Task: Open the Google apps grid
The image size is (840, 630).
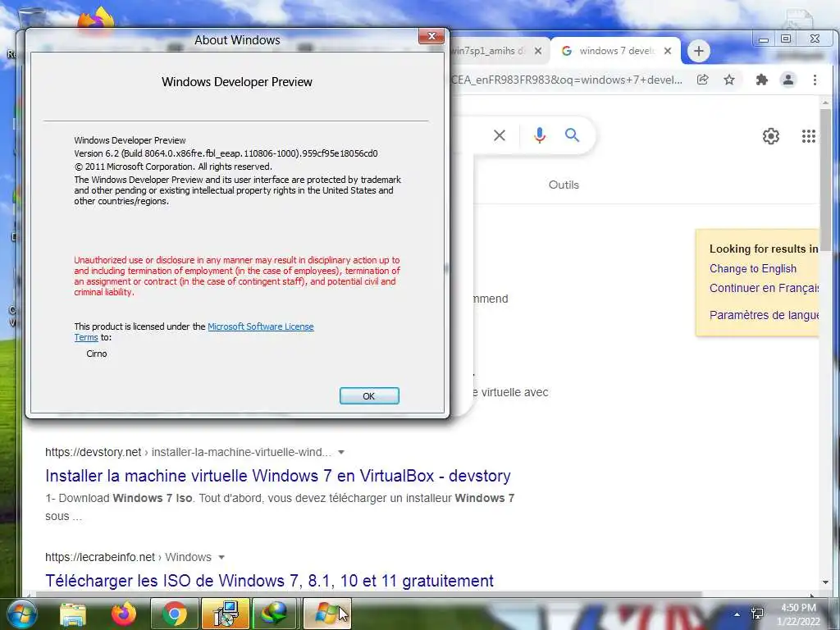Action: click(808, 136)
